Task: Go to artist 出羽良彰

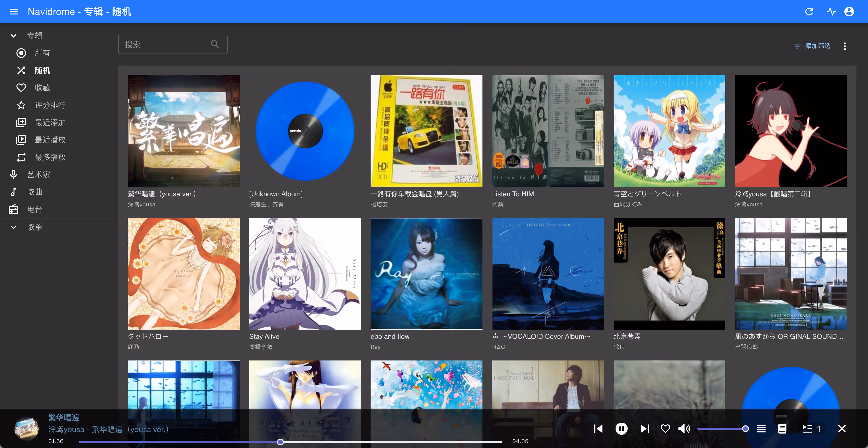Action: [x=746, y=347]
